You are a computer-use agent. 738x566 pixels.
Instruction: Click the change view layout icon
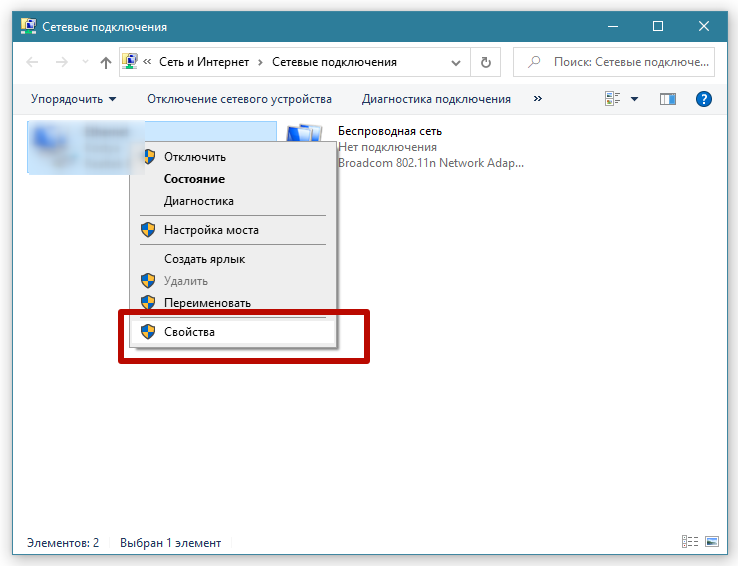pyautogui.click(x=613, y=99)
